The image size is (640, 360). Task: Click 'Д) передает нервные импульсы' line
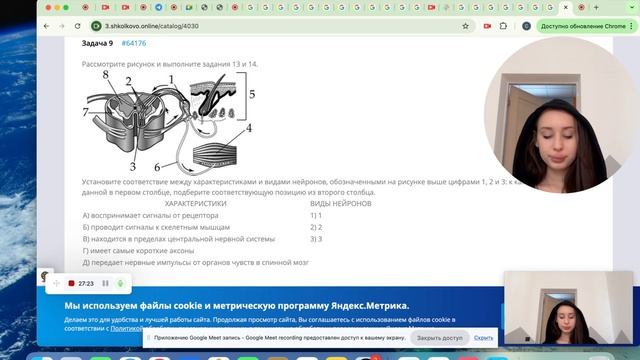pyautogui.click(x=196, y=262)
